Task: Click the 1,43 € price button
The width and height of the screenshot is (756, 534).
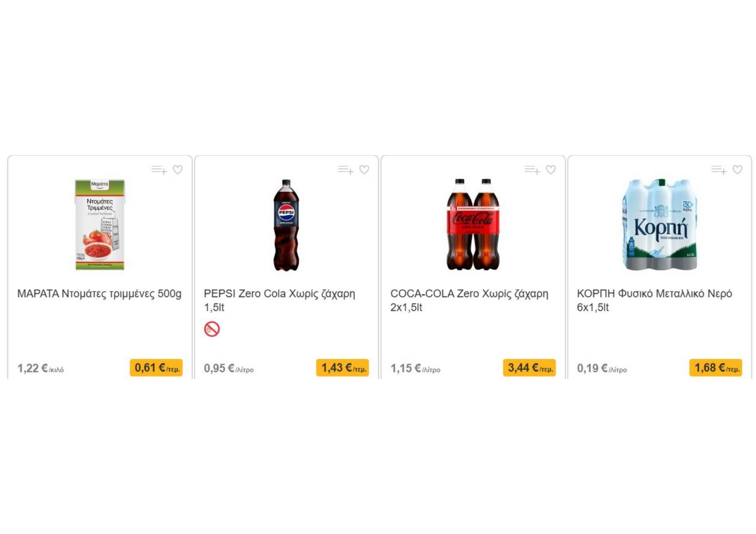Action: [343, 368]
